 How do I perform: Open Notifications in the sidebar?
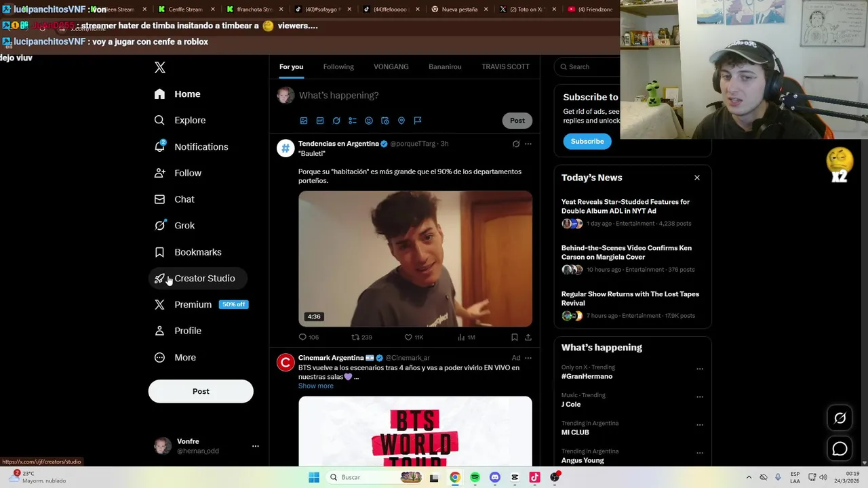191,146
